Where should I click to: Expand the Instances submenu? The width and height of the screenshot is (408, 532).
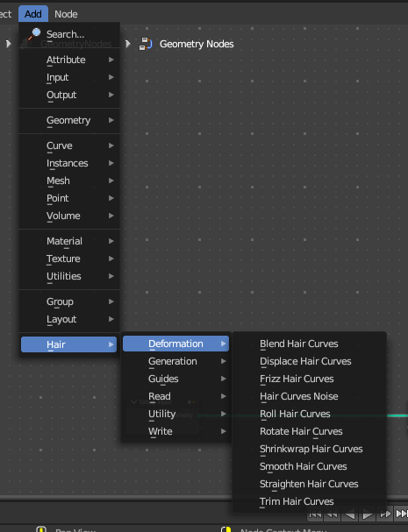69,163
